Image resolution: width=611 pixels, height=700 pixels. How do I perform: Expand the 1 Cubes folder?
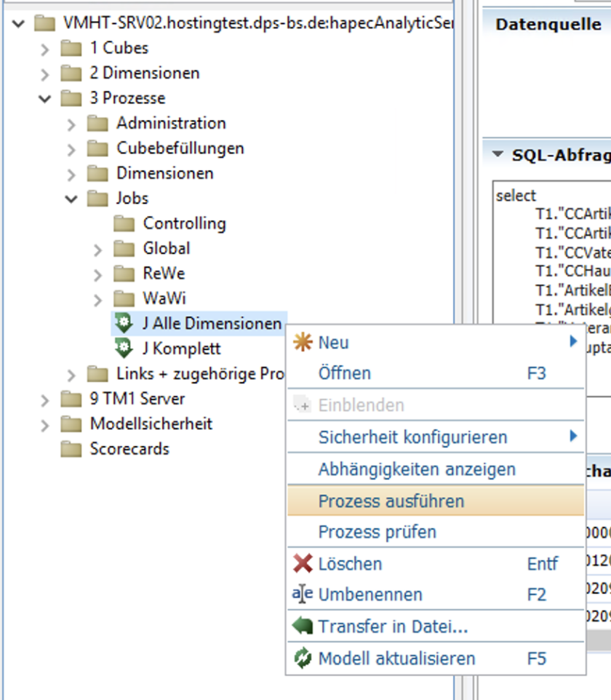pyautogui.click(x=45, y=49)
